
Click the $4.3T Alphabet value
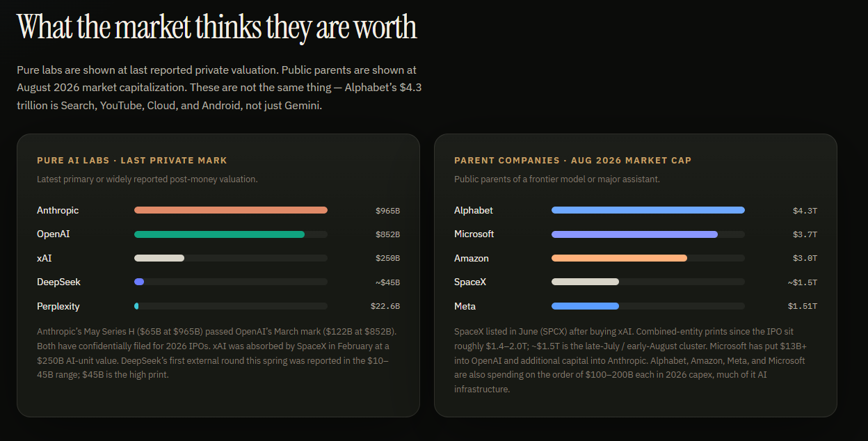(805, 210)
